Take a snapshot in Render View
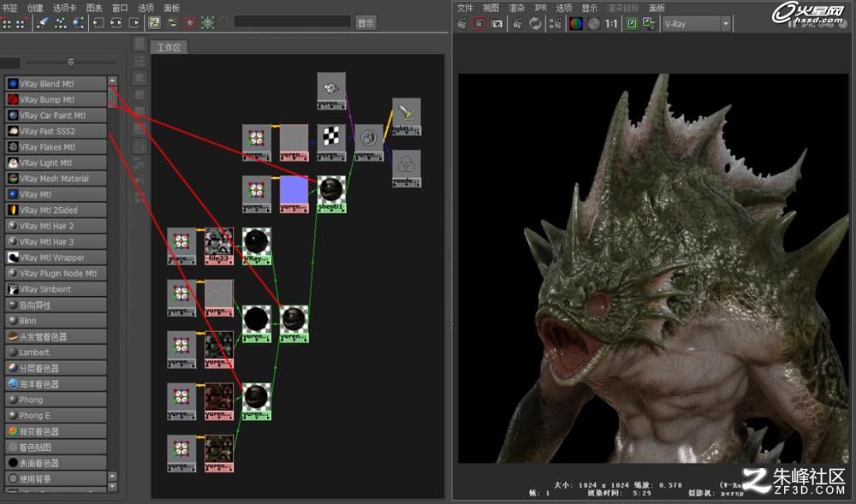The height and width of the screenshot is (504, 856). coord(496,24)
